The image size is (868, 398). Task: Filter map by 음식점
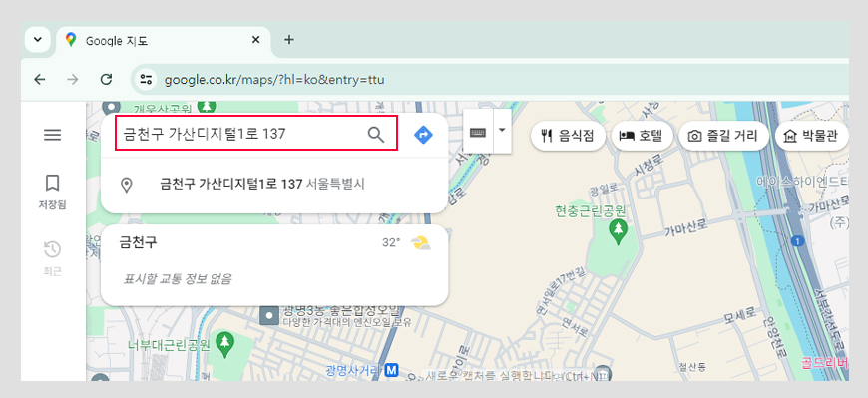click(x=568, y=136)
